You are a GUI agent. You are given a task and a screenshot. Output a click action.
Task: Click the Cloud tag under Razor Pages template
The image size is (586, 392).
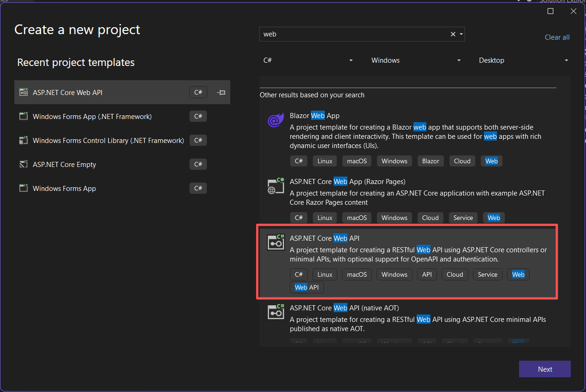click(431, 218)
